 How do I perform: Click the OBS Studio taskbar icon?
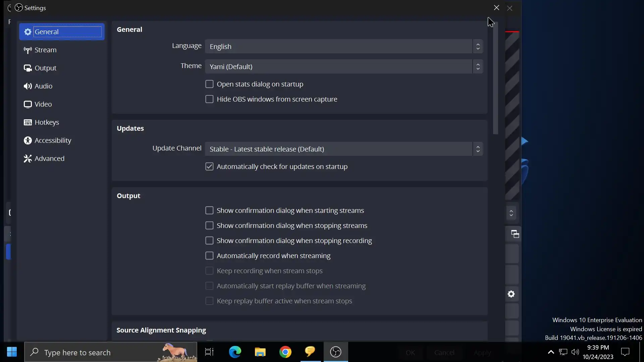[335, 352]
